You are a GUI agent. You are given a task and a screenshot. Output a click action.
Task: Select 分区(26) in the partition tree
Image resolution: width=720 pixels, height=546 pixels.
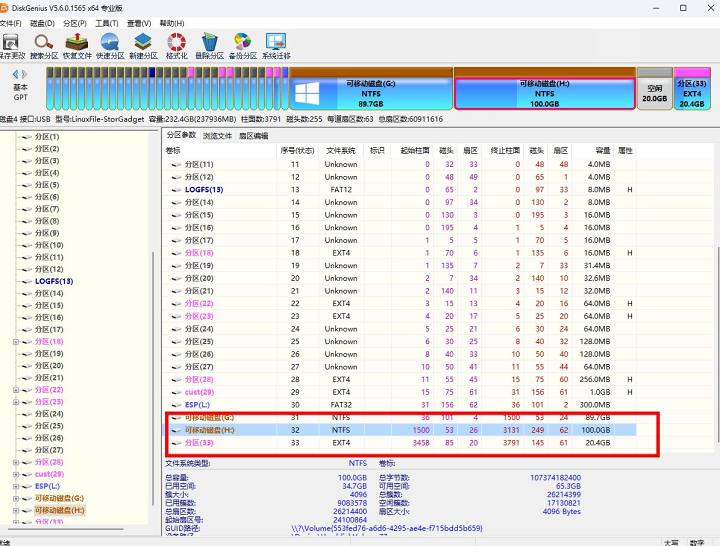pyautogui.click(x=49, y=438)
